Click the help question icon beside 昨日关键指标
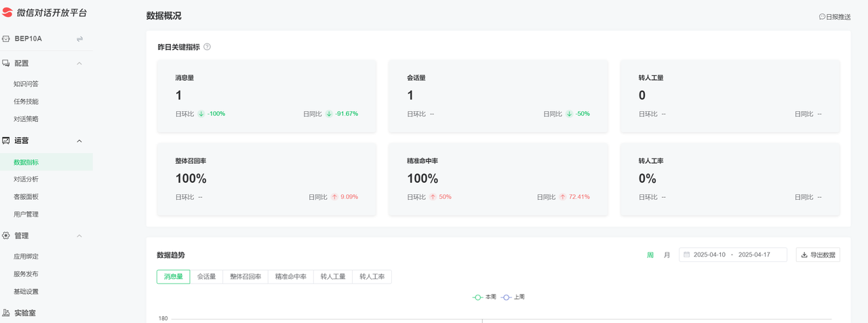Image resolution: width=868 pixels, height=323 pixels. tap(207, 47)
